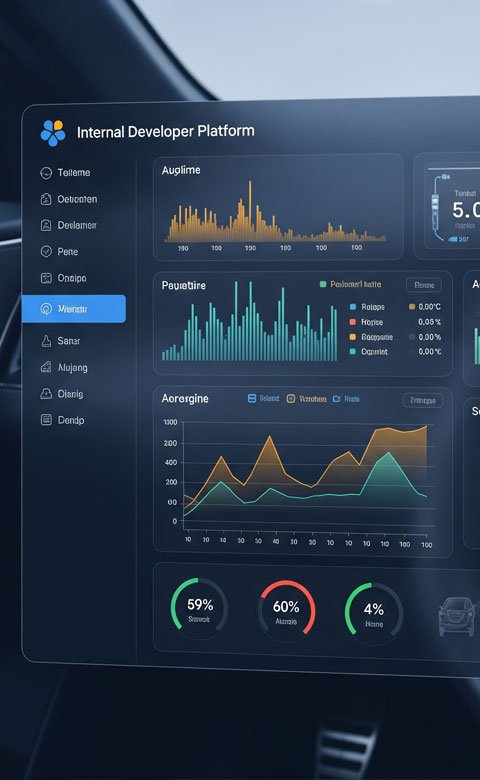Open the dropdown button in Pauettire panel
480x780 pixels.
(424, 285)
